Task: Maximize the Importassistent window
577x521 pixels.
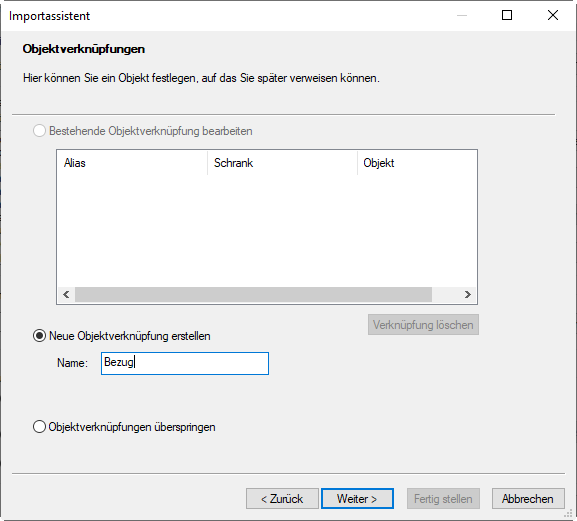Action: click(x=507, y=15)
